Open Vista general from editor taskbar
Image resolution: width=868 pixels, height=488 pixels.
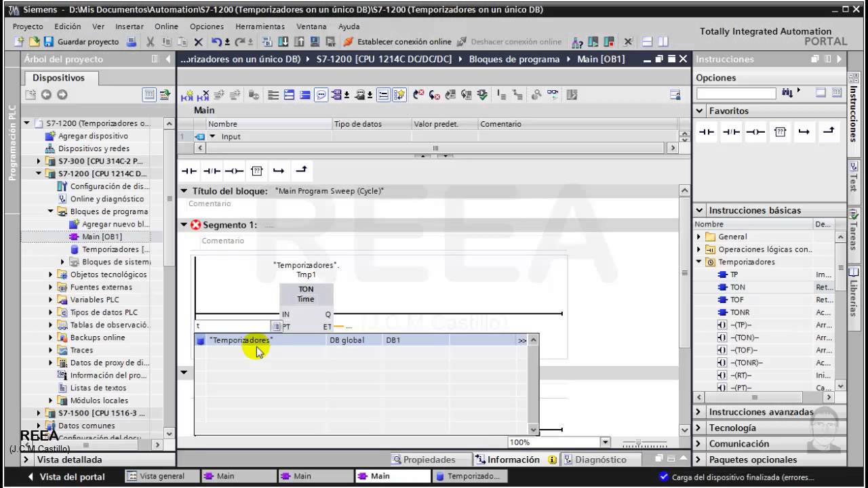tap(161, 476)
